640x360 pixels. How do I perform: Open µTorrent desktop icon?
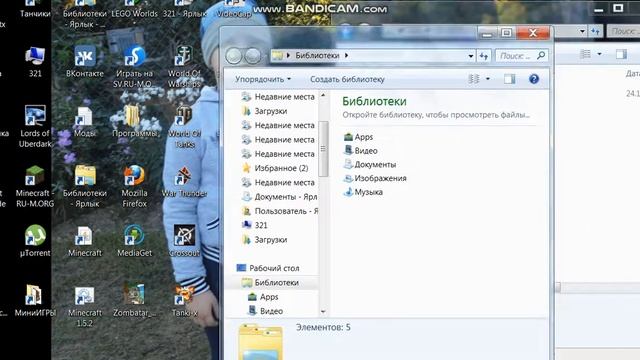(x=35, y=241)
